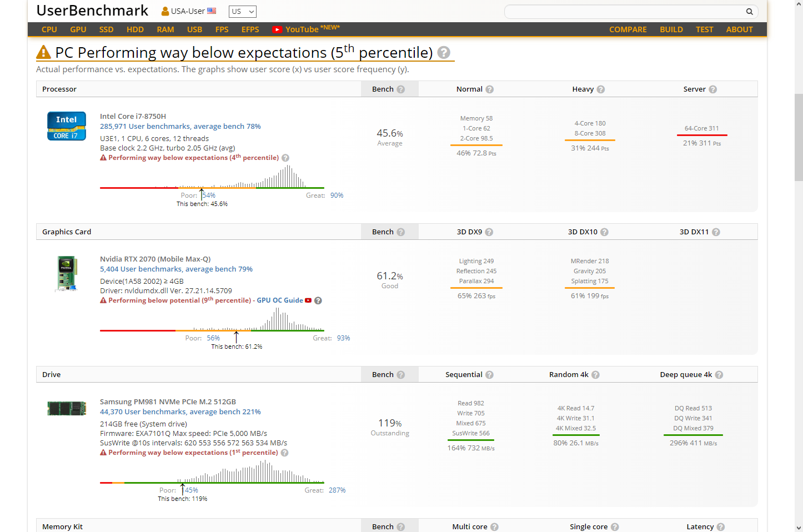Viewport: 803px width, 532px height.
Task: Open the US country dropdown
Action: (x=243, y=11)
